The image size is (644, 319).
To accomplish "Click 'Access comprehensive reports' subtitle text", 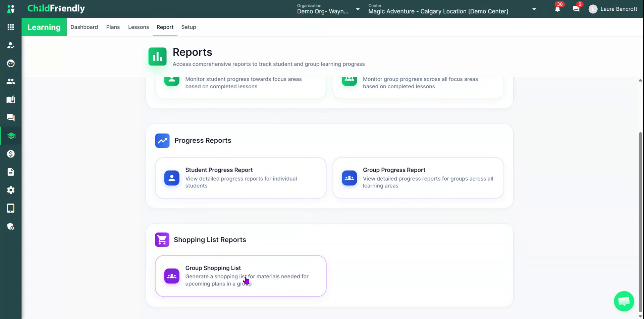I will click(x=269, y=64).
